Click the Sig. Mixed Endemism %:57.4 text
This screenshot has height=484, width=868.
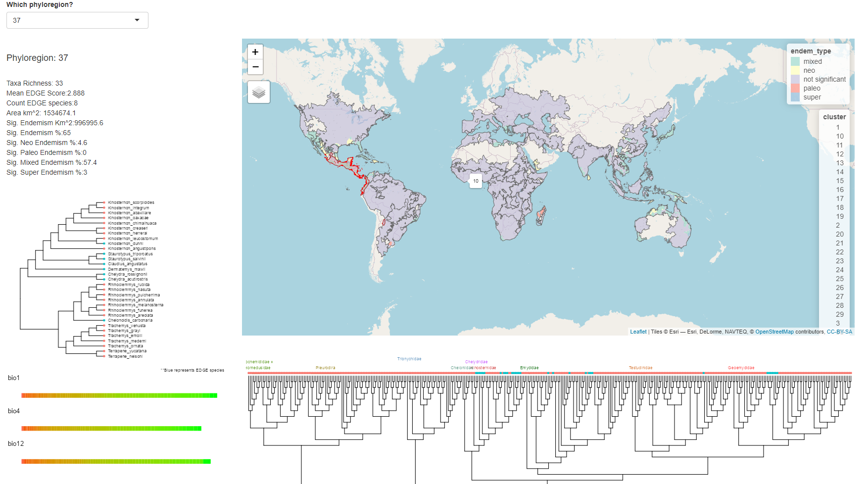click(51, 162)
